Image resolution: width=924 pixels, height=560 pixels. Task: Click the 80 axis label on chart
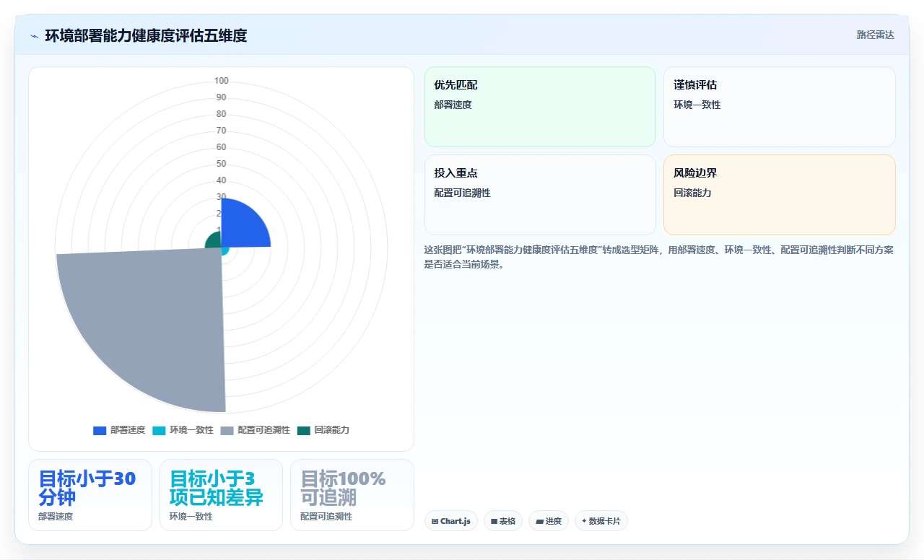coord(221,114)
